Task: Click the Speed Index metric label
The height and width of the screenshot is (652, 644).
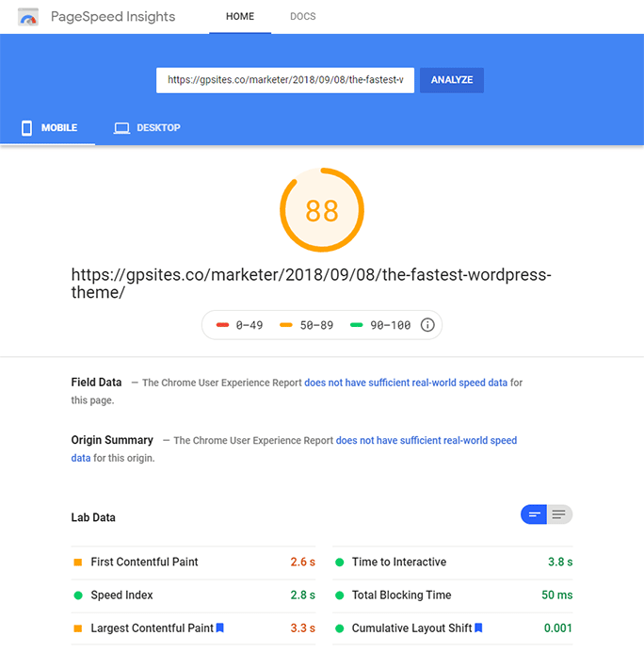Action: [x=121, y=595]
